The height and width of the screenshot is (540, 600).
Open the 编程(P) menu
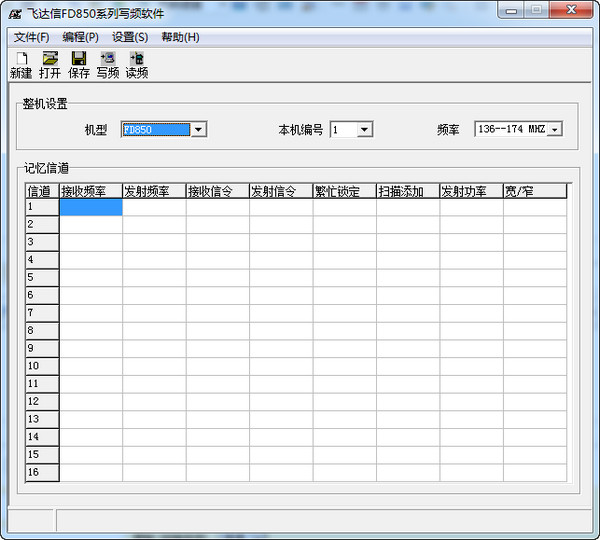click(x=81, y=38)
